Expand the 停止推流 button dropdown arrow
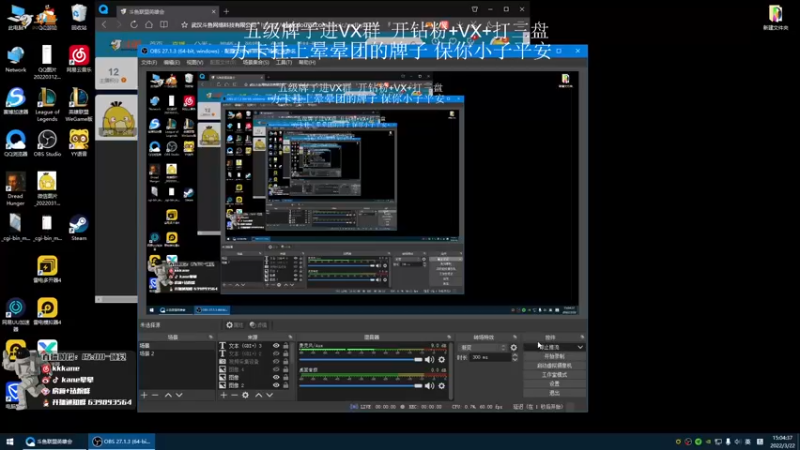800x450 pixels. pyautogui.click(x=580, y=347)
